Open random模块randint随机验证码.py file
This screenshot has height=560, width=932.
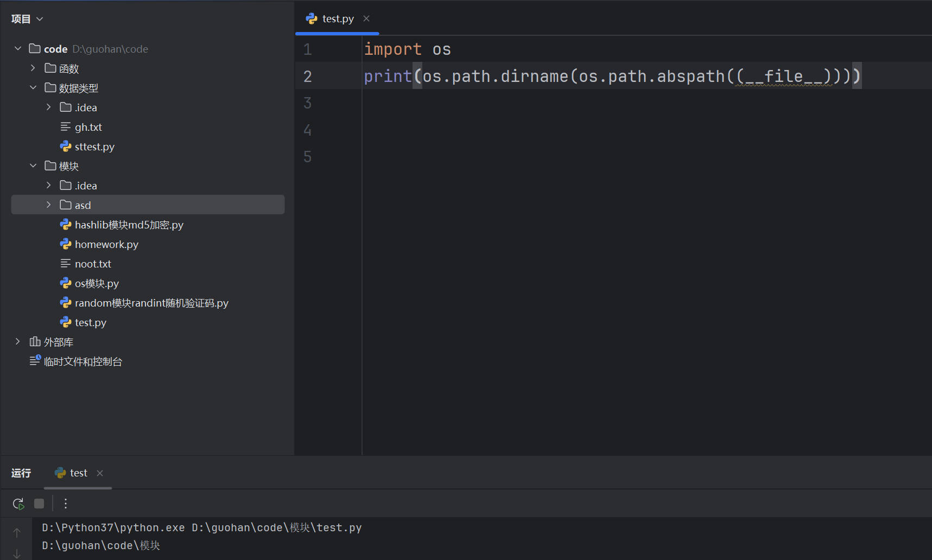[151, 303]
